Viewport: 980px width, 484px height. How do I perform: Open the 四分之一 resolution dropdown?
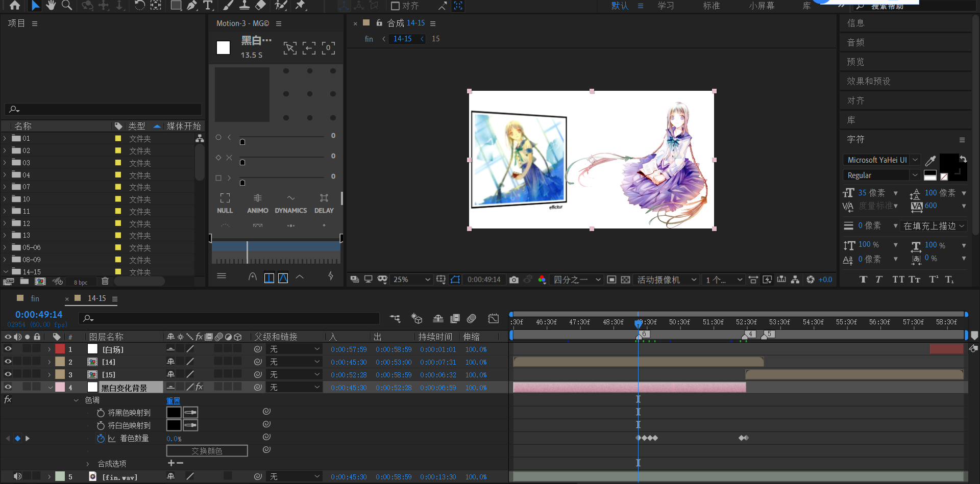pyautogui.click(x=577, y=279)
